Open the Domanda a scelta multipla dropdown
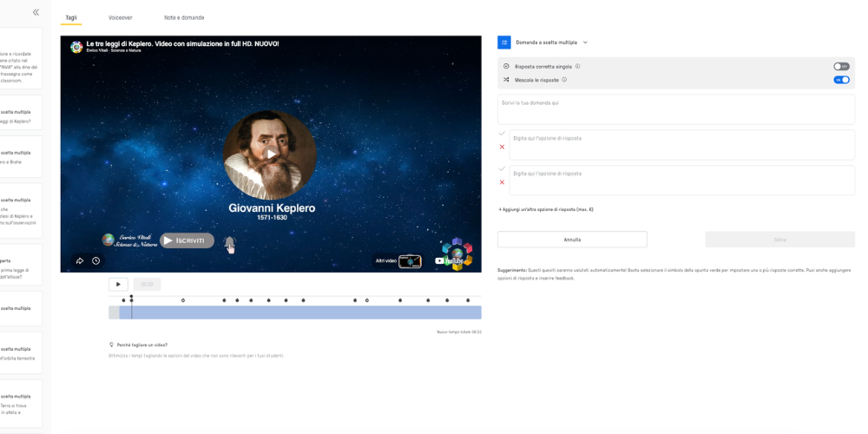This screenshot has width=868, height=434. [552, 42]
